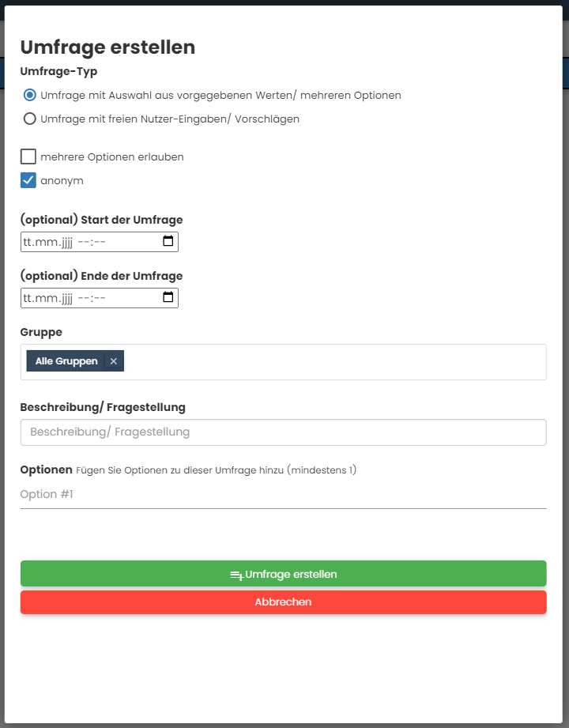Open the calendar picker for survey start

pyautogui.click(x=168, y=242)
